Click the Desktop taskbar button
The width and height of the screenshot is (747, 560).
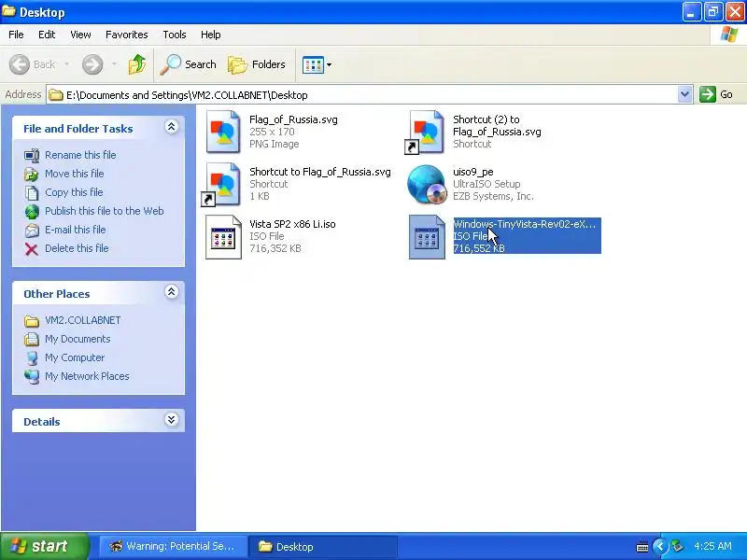[323, 546]
